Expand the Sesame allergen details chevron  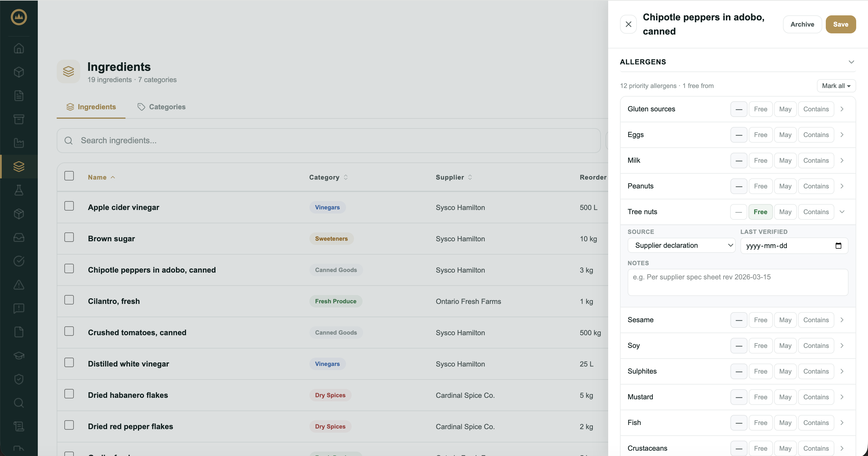click(x=842, y=320)
